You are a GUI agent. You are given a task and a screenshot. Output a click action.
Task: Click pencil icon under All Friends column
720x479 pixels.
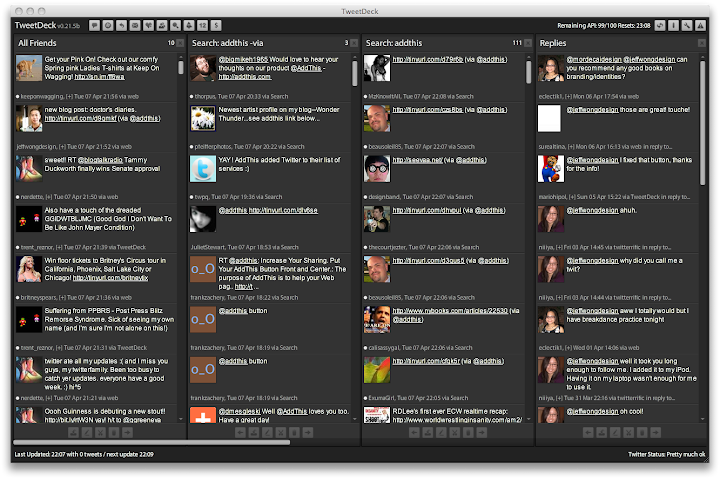click(87, 433)
